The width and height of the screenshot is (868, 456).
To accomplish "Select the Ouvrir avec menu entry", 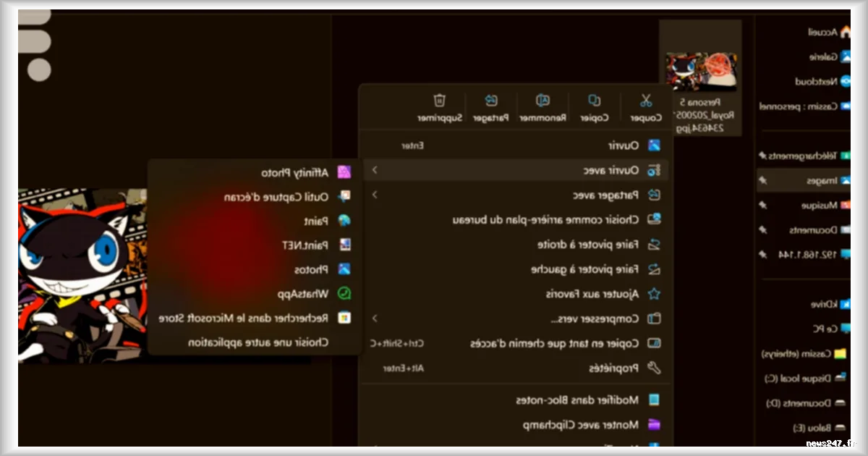I will tap(516, 170).
